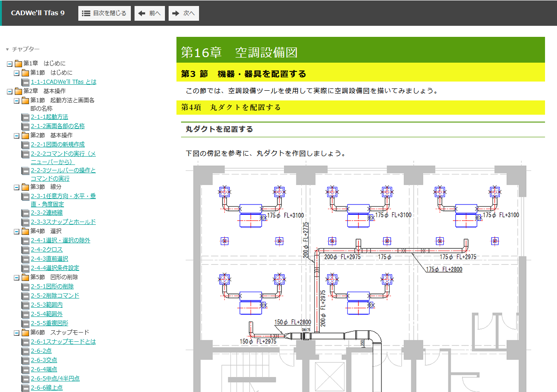
Task: Collapse 第3節 線分 minus box
Action: 17,187
